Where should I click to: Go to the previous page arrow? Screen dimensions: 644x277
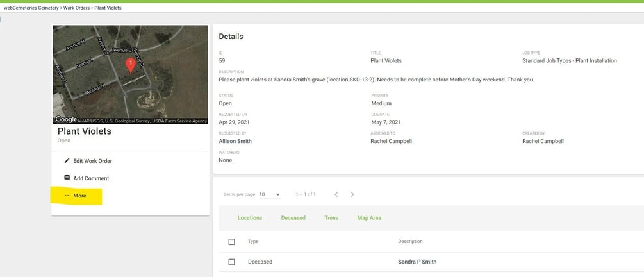tap(336, 194)
